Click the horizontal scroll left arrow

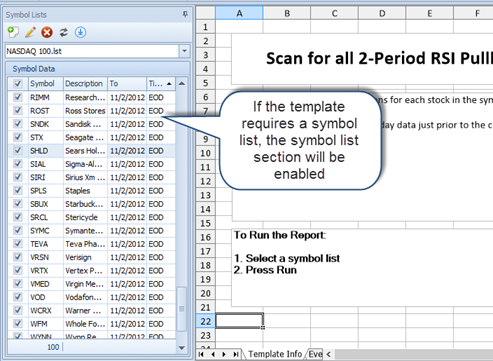point(329,354)
